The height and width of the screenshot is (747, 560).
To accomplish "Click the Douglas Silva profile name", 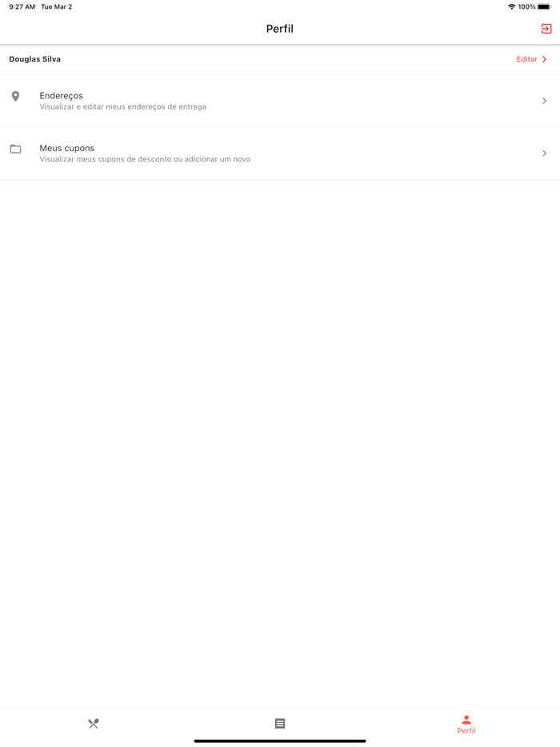I will pyautogui.click(x=34, y=59).
